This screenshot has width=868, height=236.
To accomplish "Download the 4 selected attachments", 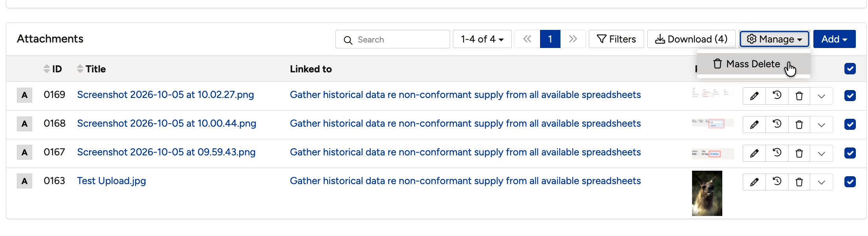I will (x=691, y=39).
